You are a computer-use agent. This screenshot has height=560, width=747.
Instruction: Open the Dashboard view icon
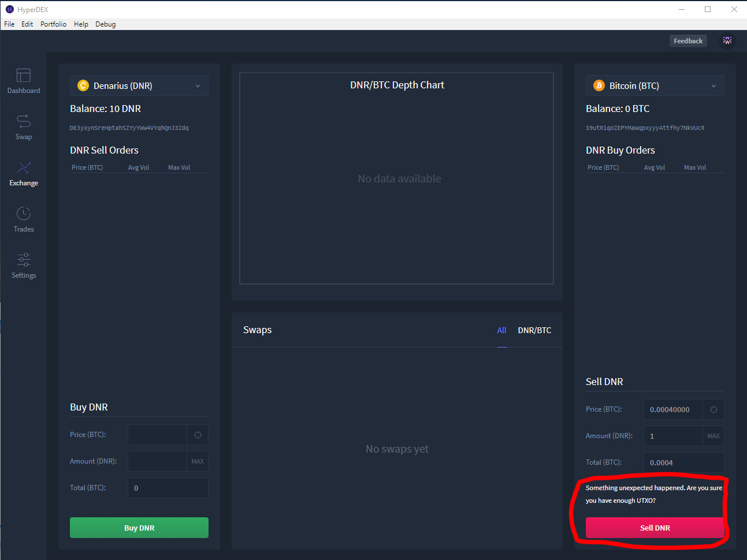click(24, 76)
